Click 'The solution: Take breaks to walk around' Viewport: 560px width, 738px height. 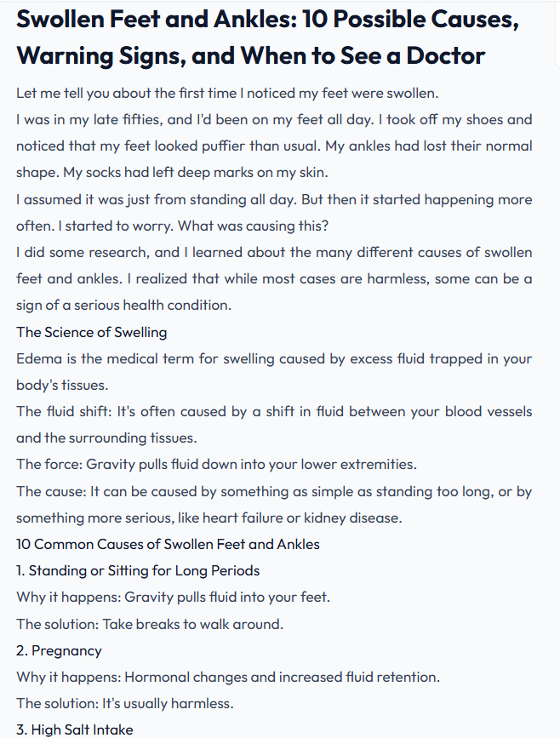(x=150, y=624)
